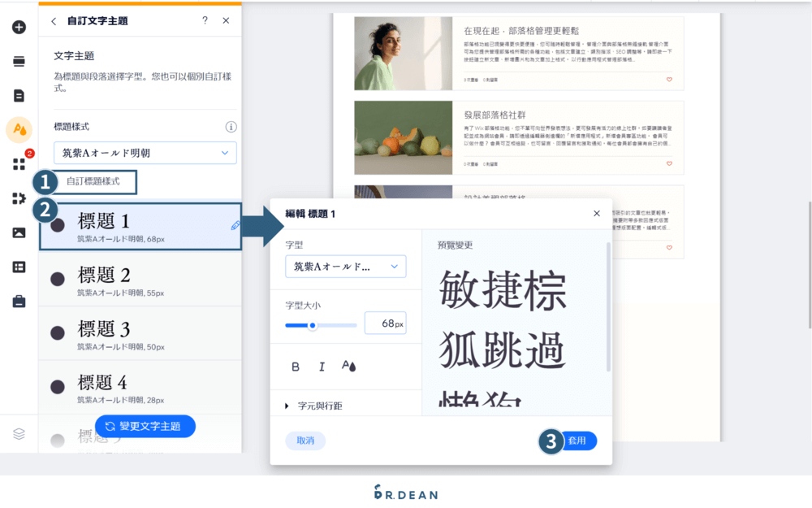Image resolution: width=812 pixels, height=508 pixels.
Task: Open the 字型 dropdown in the dialog
Action: pos(345,266)
